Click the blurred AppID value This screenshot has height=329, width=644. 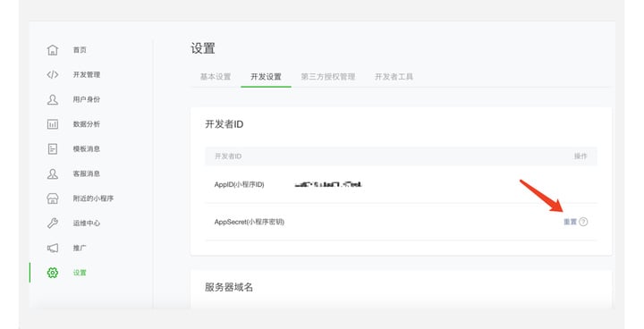(328, 184)
